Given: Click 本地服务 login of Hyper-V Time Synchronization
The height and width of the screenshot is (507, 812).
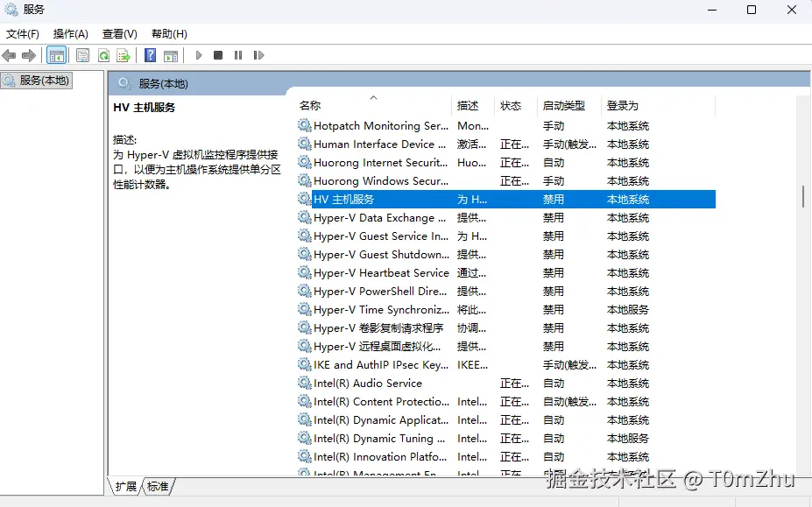Looking at the screenshot, I should [628, 310].
